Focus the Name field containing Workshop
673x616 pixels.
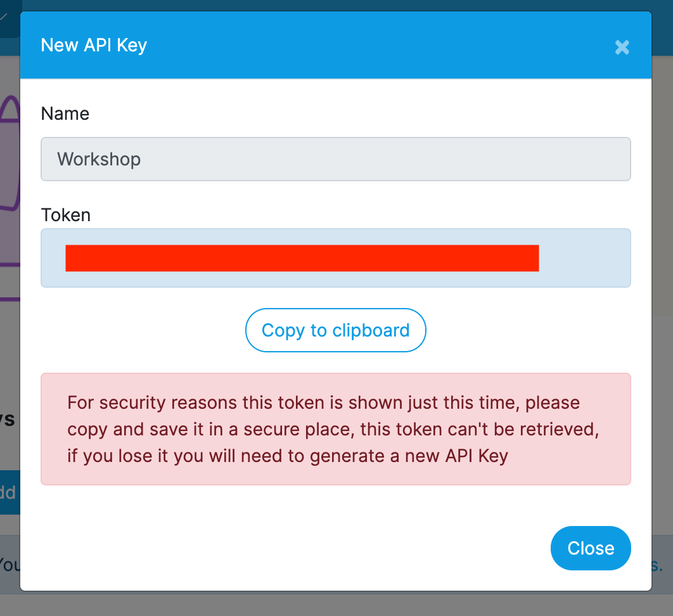[x=336, y=159]
